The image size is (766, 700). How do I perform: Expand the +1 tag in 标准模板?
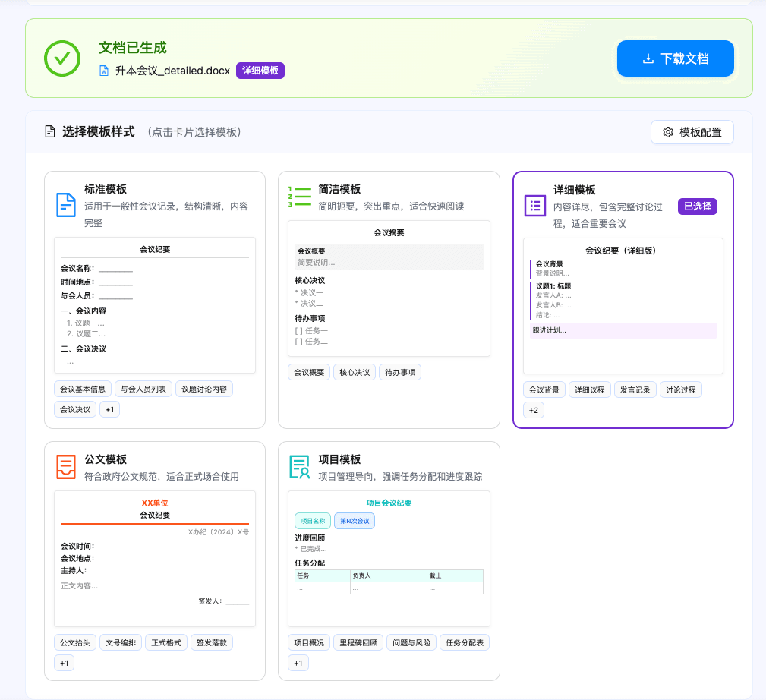[109, 409]
